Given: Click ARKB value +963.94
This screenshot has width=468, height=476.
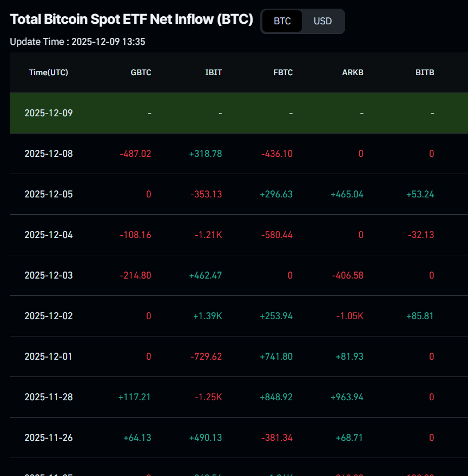Looking at the screenshot, I should point(347,397).
